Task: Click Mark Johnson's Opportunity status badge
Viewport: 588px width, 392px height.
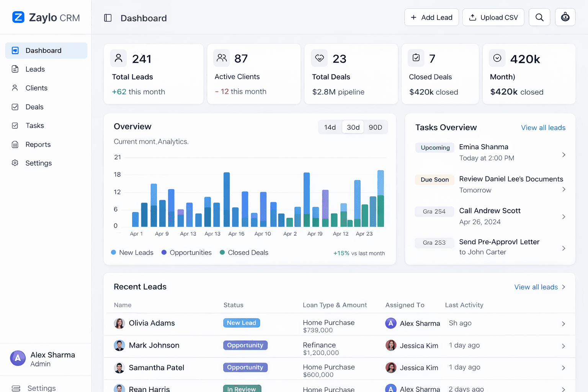Action: point(245,345)
